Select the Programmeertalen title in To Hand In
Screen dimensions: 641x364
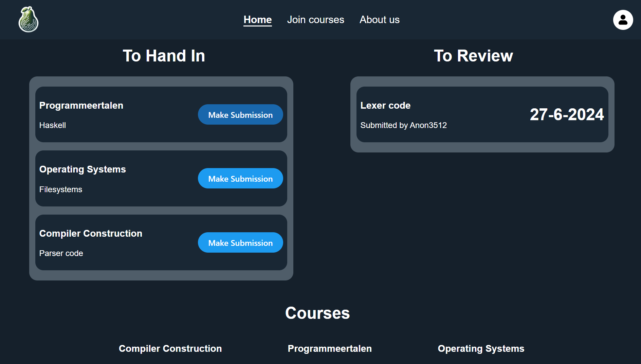click(81, 106)
